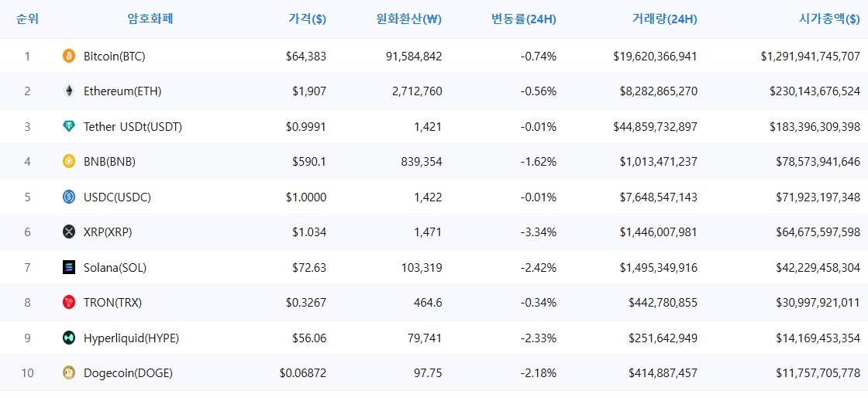Click the Dogecoin logo icon
The image size is (868, 398).
point(69,373)
